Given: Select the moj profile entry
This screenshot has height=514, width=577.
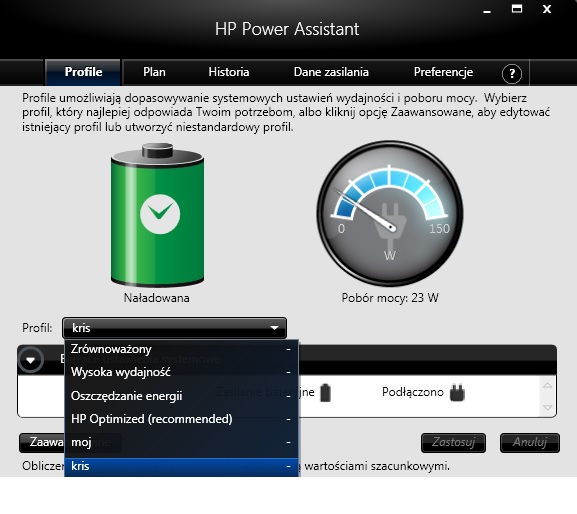Looking at the screenshot, I should [181, 442].
